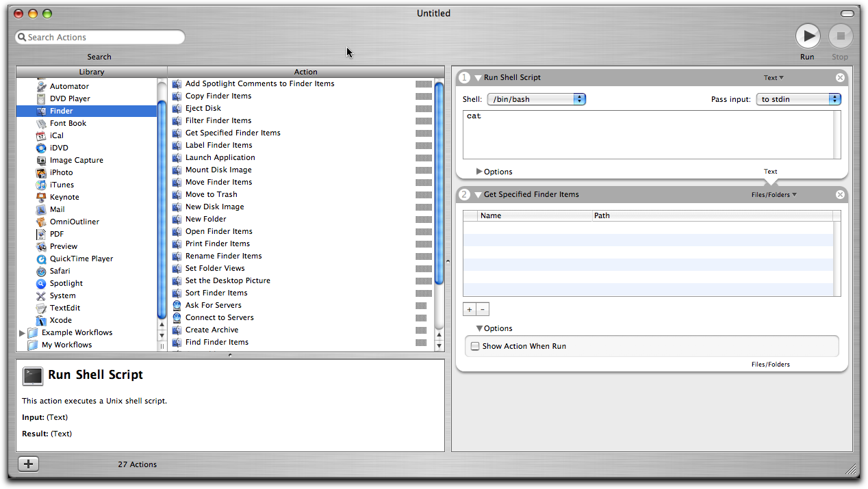The width and height of the screenshot is (868, 489).
Task: Select the Font Book icon
Action: pos(41,123)
